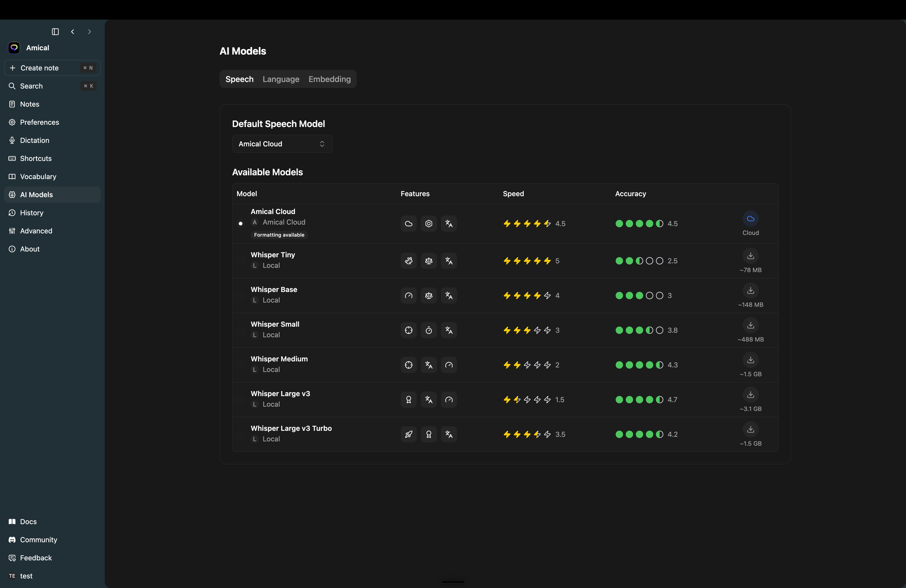Click the Accuracy column header
This screenshot has width=906, height=588.
(x=630, y=194)
